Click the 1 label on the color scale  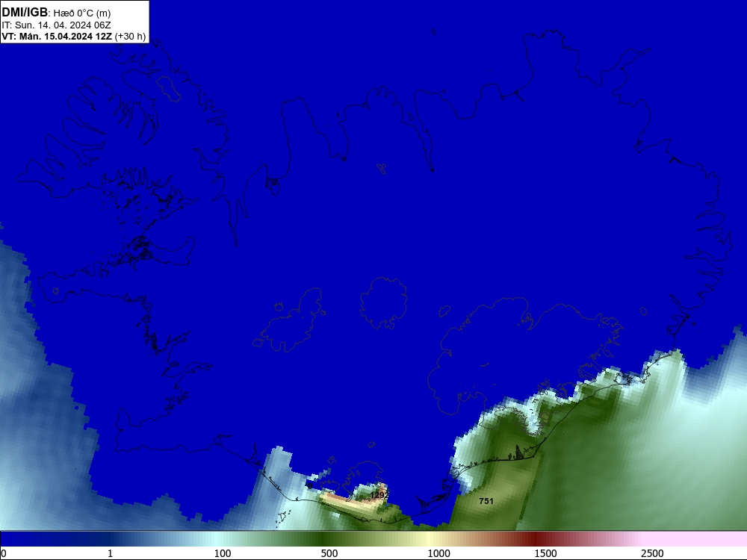(x=110, y=553)
